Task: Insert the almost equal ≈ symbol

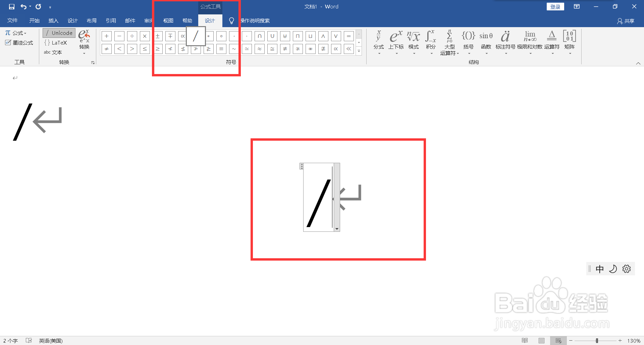Action: point(260,49)
